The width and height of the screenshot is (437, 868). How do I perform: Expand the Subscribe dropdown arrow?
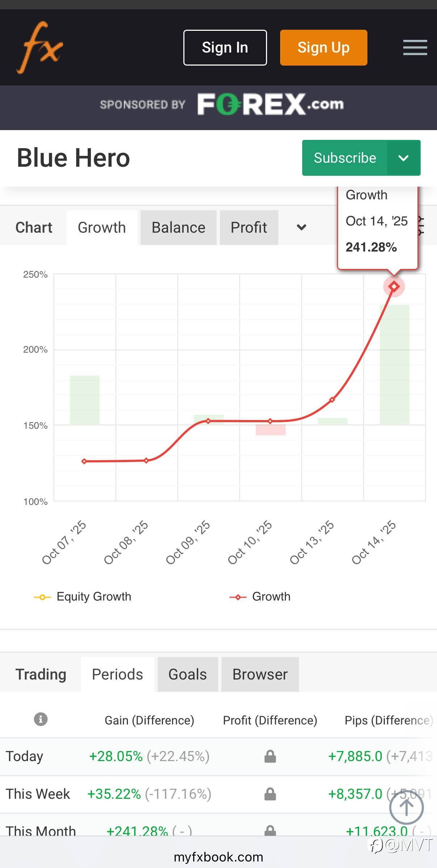point(404,158)
